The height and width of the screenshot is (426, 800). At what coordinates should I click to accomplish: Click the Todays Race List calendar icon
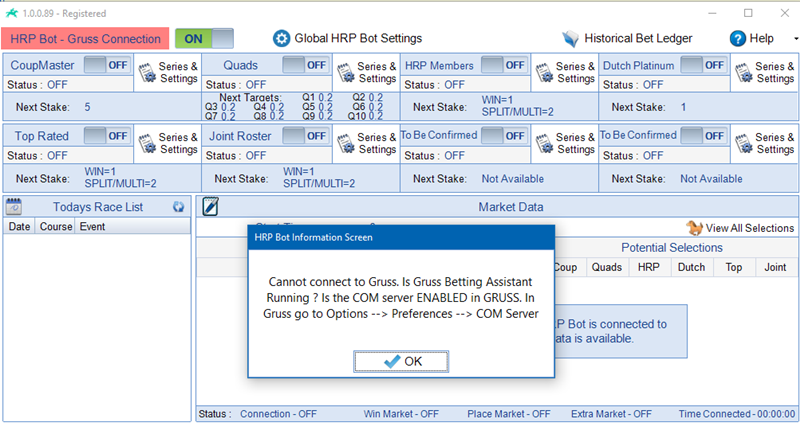14,207
